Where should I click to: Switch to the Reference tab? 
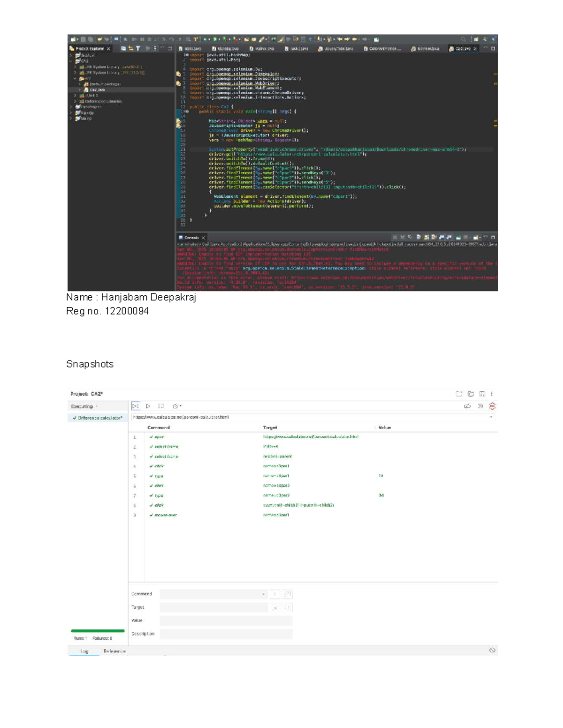pyautogui.click(x=114, y=651)
